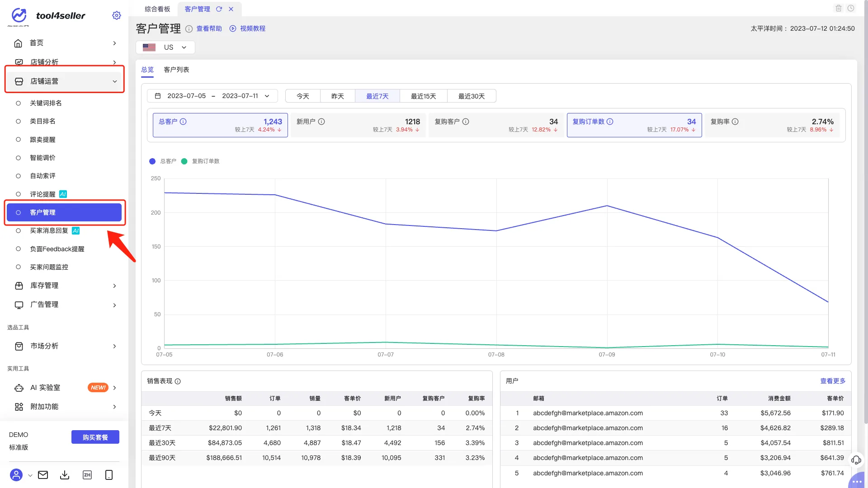This screenshot has height=488, width=868.
Task: Click the mobile phone icon
Action: pyautogui.click(x=109, y=475)
